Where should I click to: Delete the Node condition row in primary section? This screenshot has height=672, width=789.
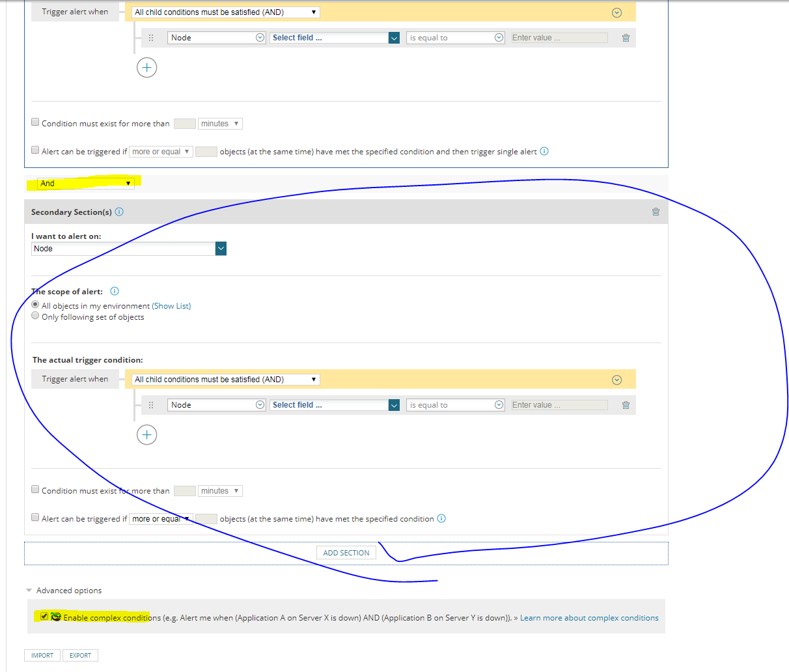(x=626, y=38)
